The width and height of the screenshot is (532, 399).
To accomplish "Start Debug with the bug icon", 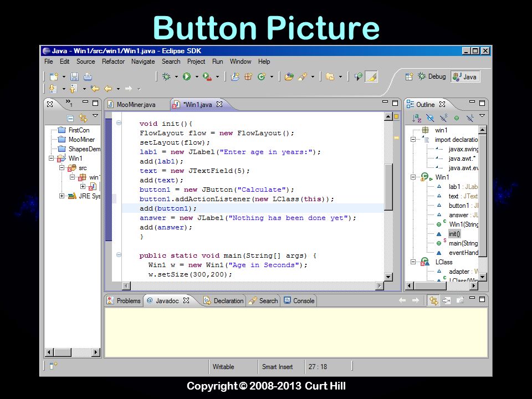I will (166, 76).
